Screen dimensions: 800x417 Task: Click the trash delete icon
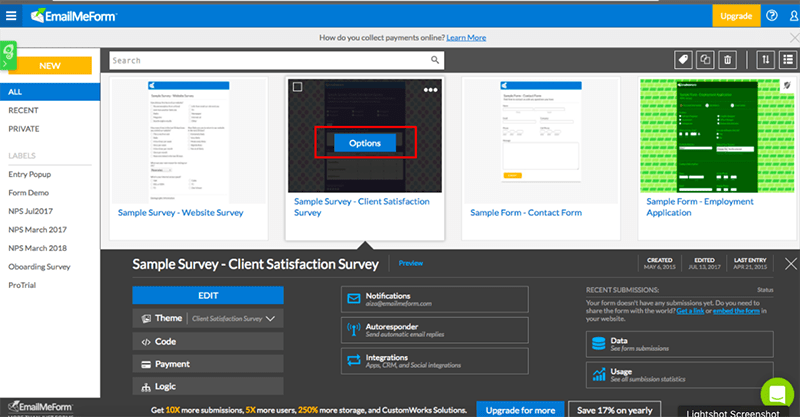(727, 60)
